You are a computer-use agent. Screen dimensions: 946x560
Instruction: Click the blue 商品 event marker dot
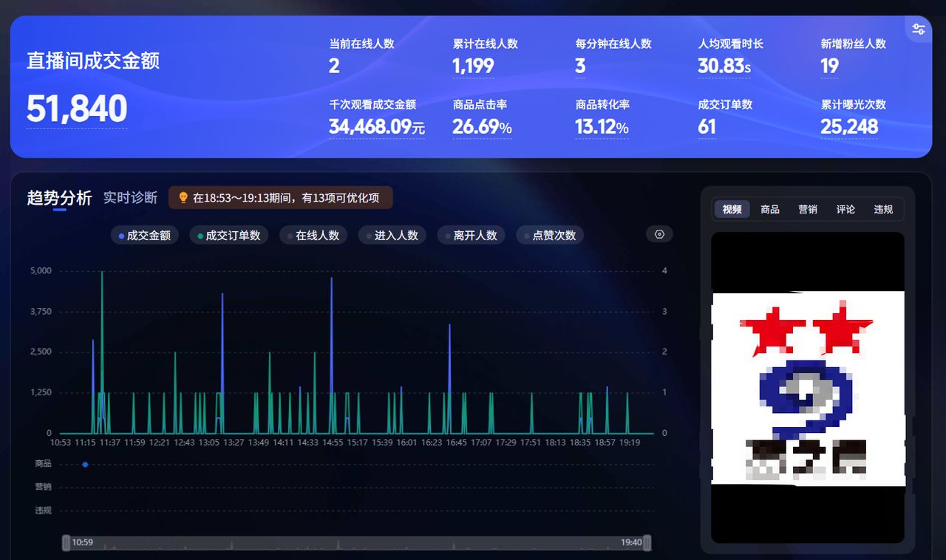click(x=85, y=465)
